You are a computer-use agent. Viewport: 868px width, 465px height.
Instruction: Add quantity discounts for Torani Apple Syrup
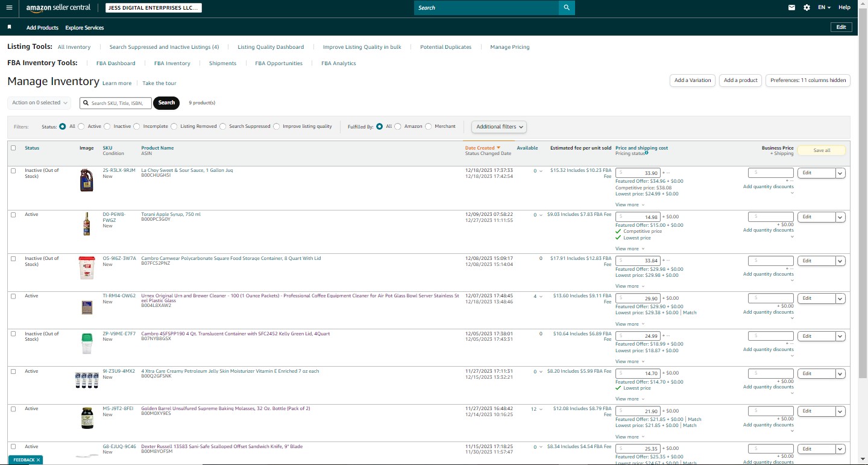point(769,230)
